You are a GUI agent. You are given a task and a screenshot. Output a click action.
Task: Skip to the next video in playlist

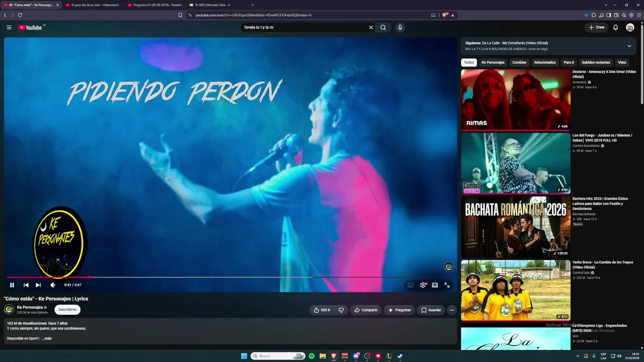tap(38, 285)
